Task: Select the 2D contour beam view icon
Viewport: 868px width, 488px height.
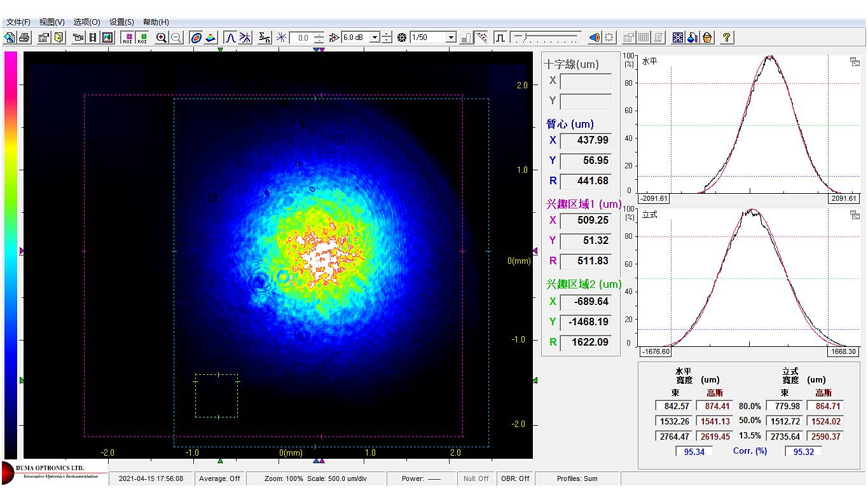Action: point(196,37)
